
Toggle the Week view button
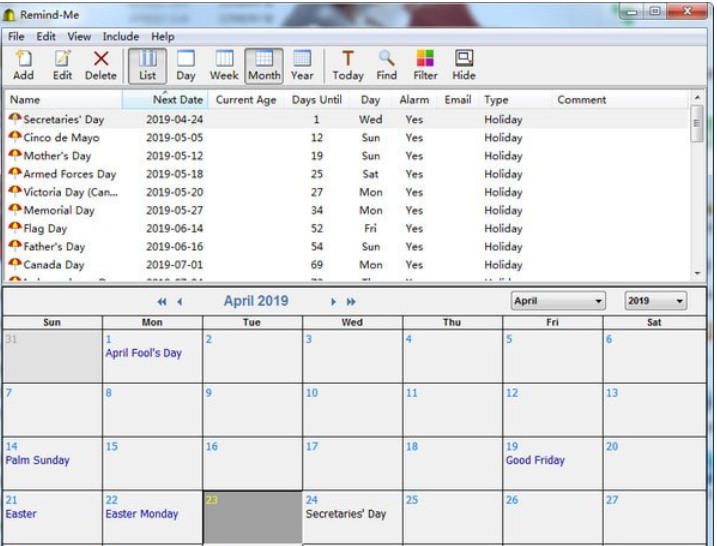(224, 60)
